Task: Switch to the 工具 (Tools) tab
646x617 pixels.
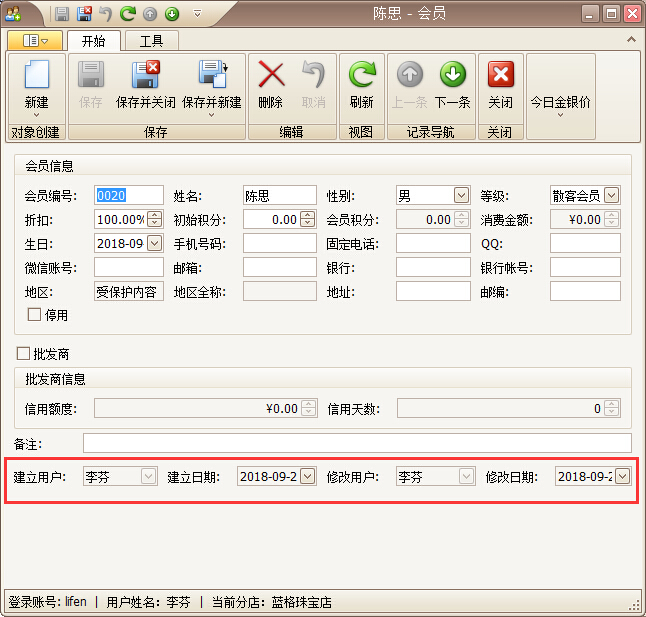Action: pos(151,41)
